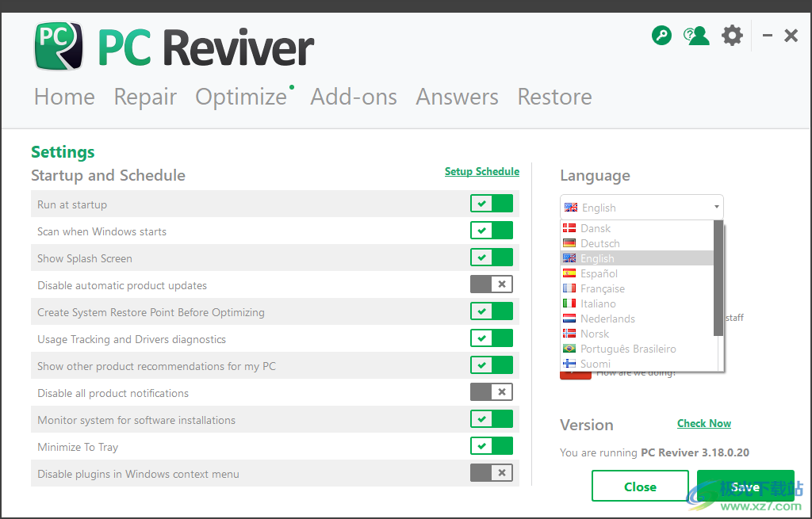Enable Disable automatic product updates switch
Screen dimensions: 812x519
[x=492, y=284]
